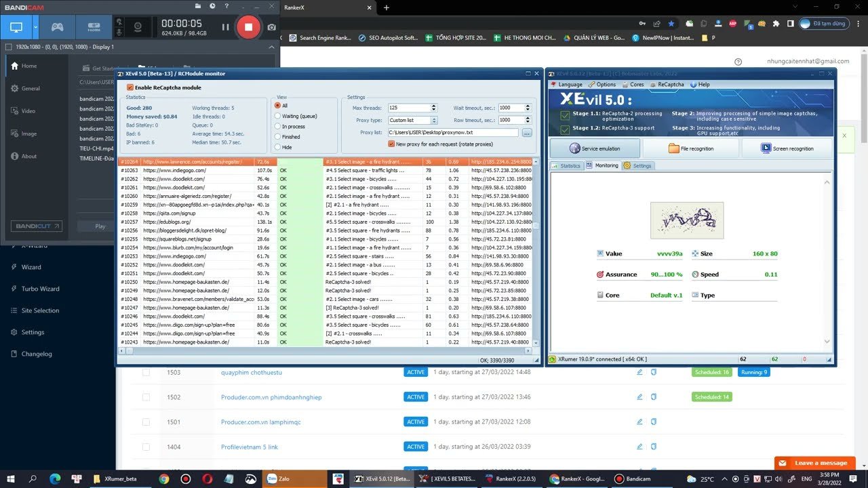The width and height of the screenshot is (868, 488).
Task: Stop the Bandicam recording with red button
Action: [x=248, y=27]
